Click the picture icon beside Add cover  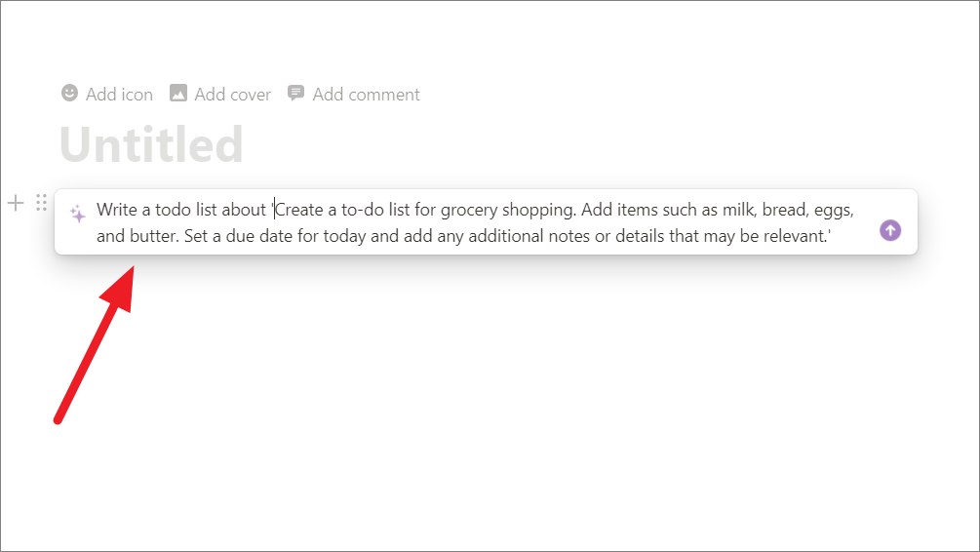[178, 94]
